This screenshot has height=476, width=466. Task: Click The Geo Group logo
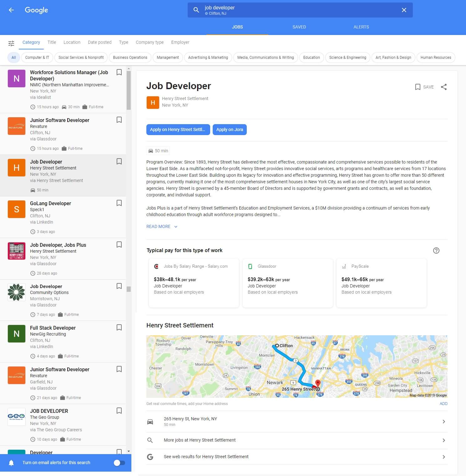coord(17,417)
